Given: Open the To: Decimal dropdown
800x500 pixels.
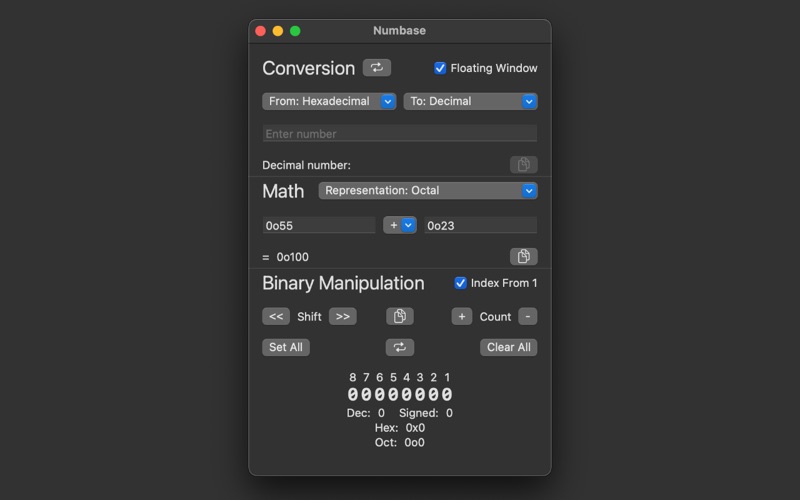Looking at the screenshot, I should [x=470, y=101].
